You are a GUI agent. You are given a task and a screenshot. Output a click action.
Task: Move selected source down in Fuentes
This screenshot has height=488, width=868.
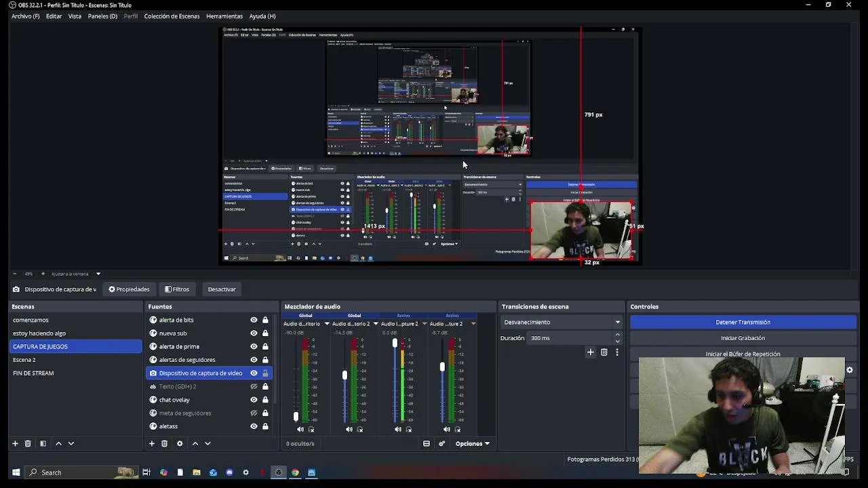pos(208,443)
